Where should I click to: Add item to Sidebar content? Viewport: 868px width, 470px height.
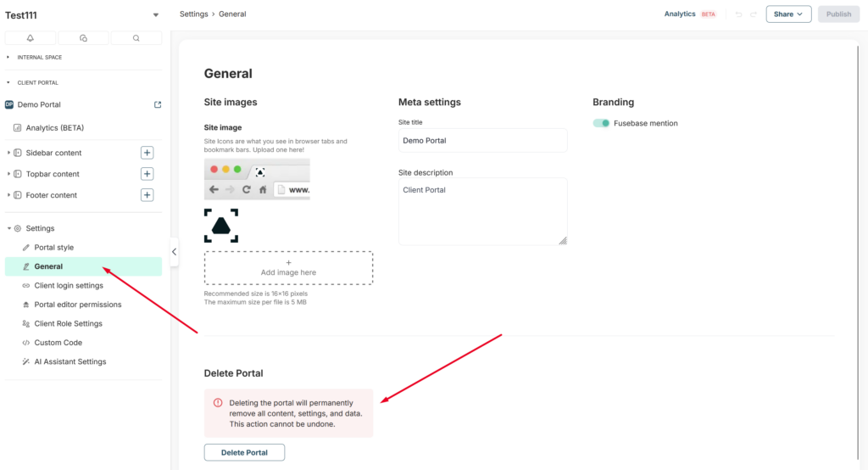click(147, 153)
